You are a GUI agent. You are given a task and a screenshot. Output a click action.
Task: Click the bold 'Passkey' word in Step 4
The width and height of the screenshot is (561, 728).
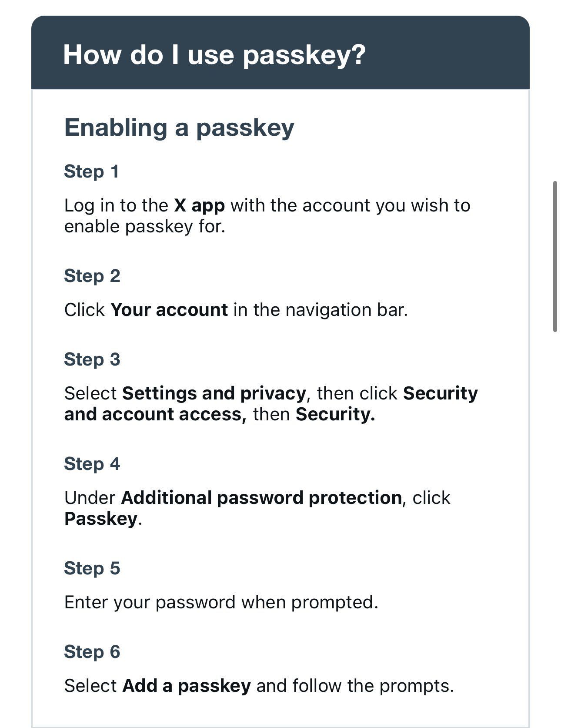(x=101, y=519)
